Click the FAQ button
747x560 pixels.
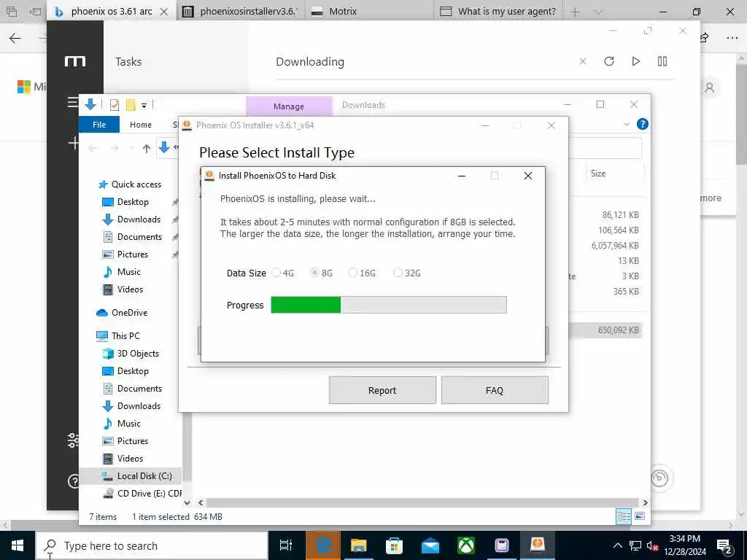(495, 391)
